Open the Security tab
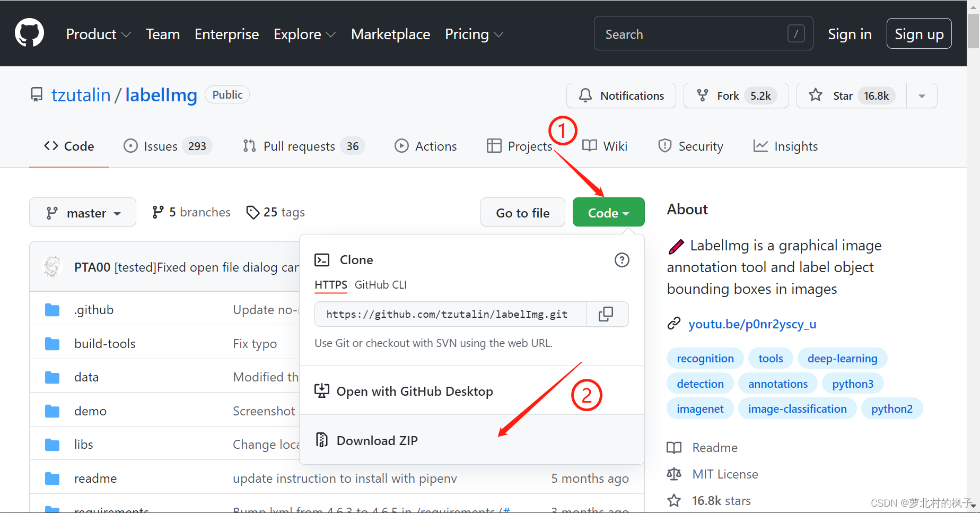 coord(690,146)
